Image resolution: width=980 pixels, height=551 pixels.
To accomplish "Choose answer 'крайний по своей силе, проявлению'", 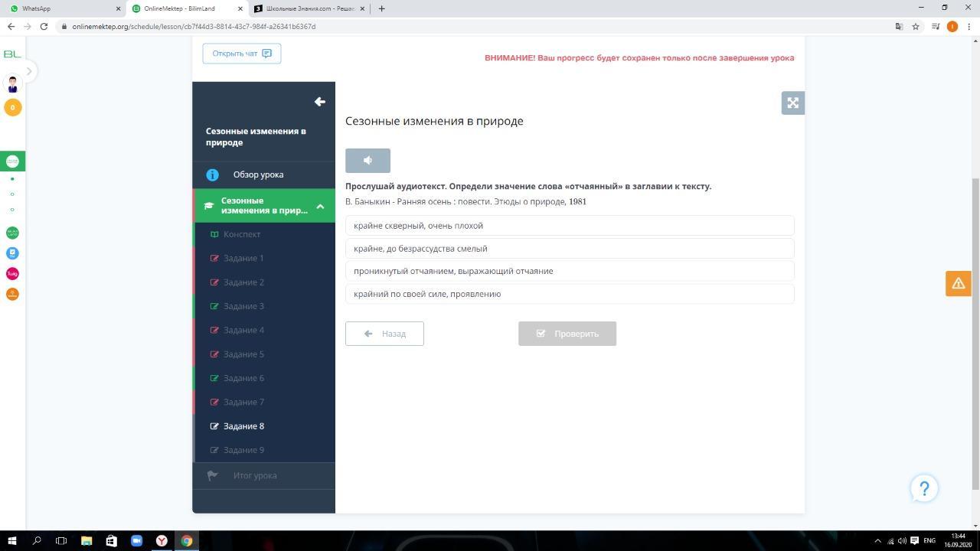I will click(x=570, y=294).
